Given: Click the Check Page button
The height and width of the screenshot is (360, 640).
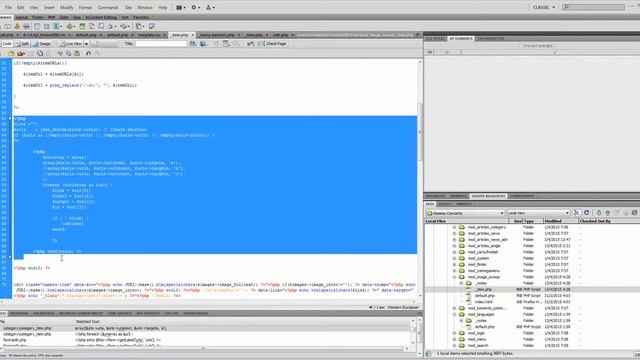Looking at the screenshot, I should [272, 44].
